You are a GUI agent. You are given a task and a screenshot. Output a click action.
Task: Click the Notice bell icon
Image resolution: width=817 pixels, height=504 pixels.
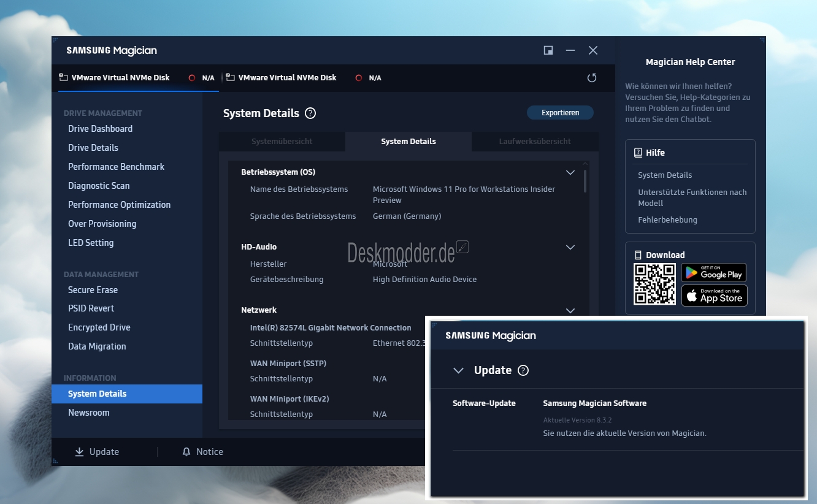(186, 452)
